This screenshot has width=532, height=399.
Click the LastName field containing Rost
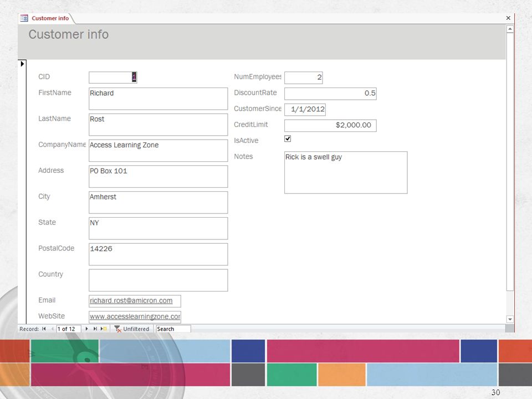pos(158,125)
